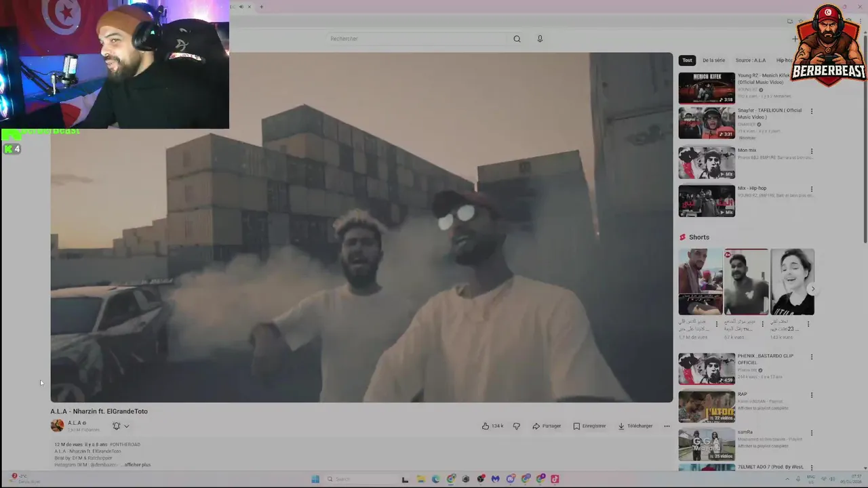
Task: Click the video title A.L.A - Nharzin
Action: [x=99, y=411]
